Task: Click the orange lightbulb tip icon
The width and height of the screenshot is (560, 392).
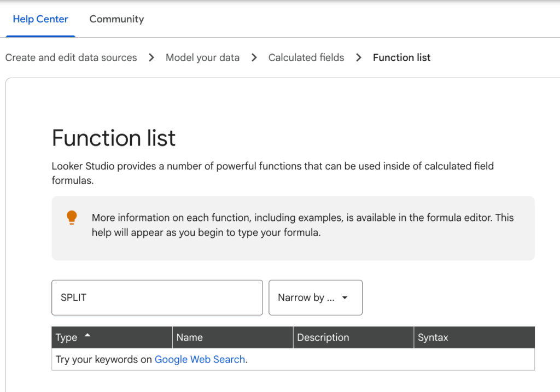Action: tap(72, 218)
